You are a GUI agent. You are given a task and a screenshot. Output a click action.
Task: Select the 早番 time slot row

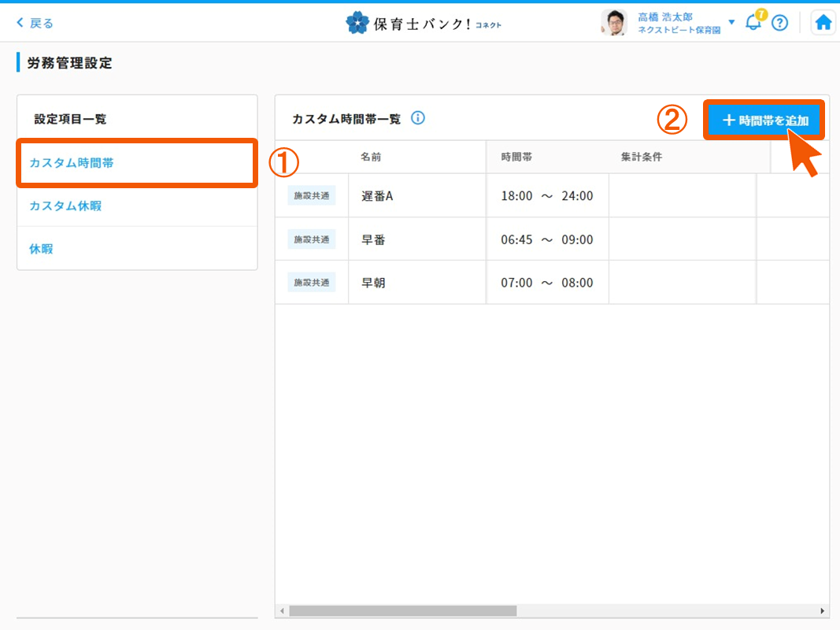pyautogui.click(x=373, y=239)
